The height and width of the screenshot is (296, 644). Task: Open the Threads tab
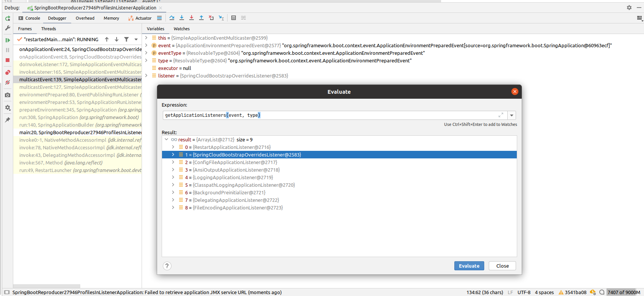coord(48,29)
